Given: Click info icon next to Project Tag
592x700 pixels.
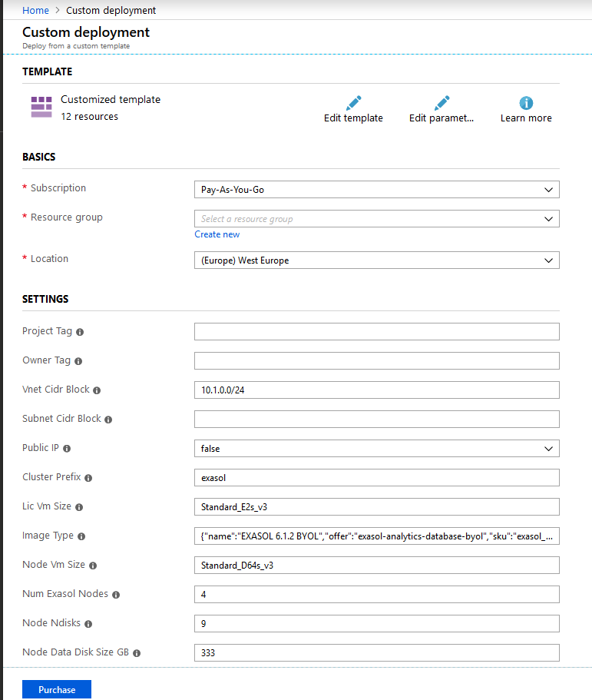Looking at the screenshot, I should [x=80, y=332].
